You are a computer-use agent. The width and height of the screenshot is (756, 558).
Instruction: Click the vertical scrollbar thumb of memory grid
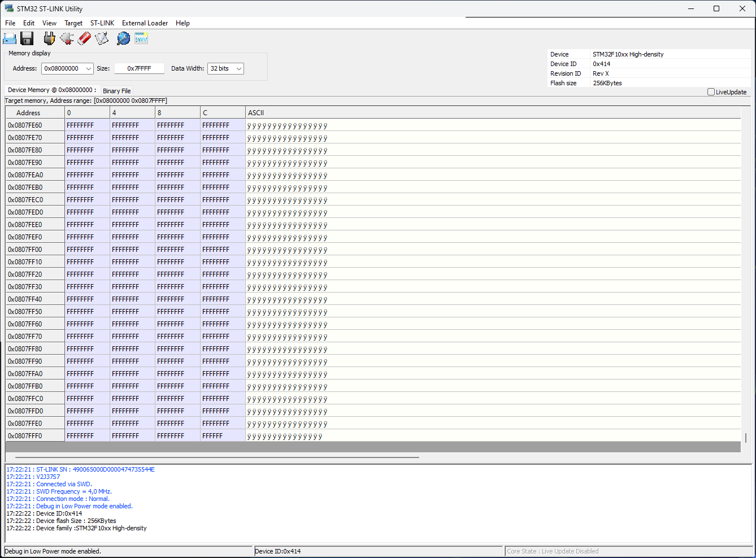coord(746,438)
